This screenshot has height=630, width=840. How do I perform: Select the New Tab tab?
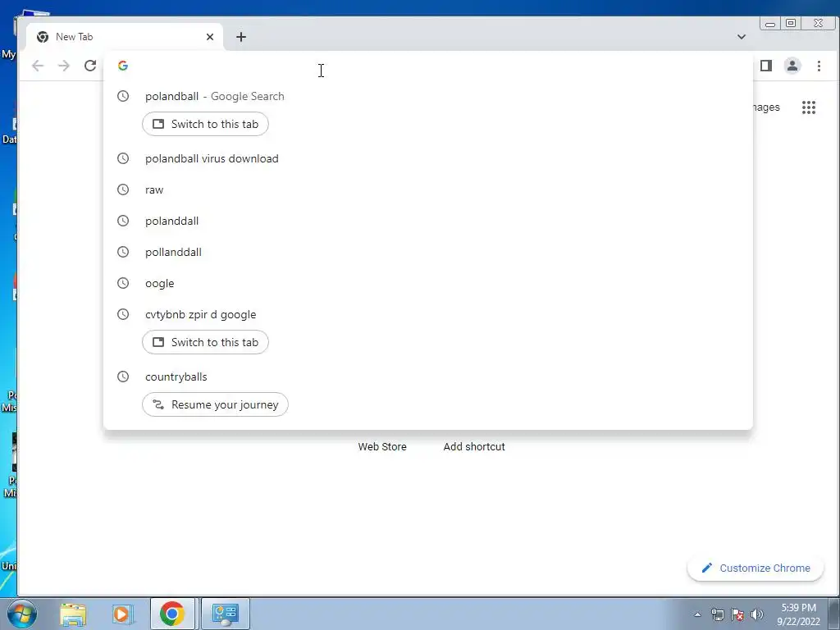pyautogui.click(x=125, y=36)
